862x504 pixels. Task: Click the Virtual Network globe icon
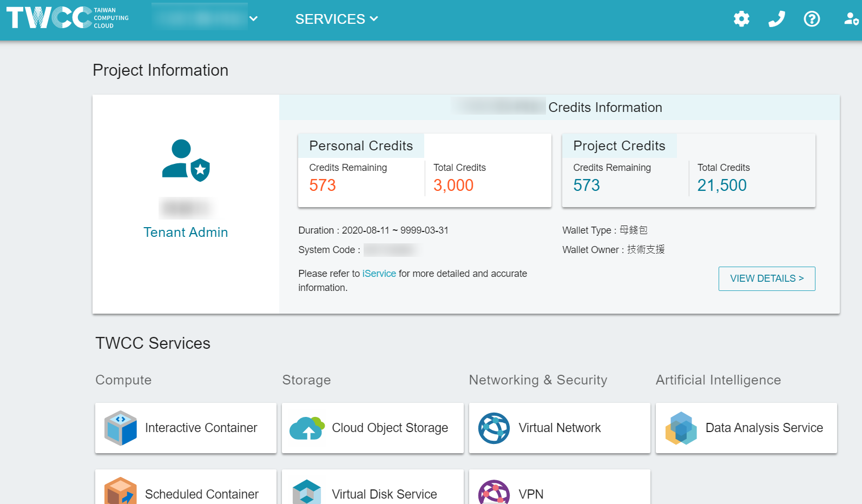pyautogui.click(x=493, y=428)
